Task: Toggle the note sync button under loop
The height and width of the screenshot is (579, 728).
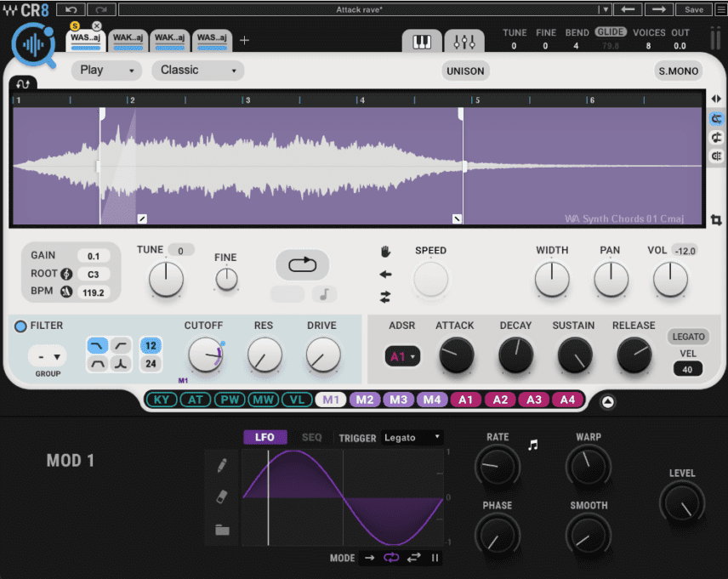Action: [x=324, y=294]
